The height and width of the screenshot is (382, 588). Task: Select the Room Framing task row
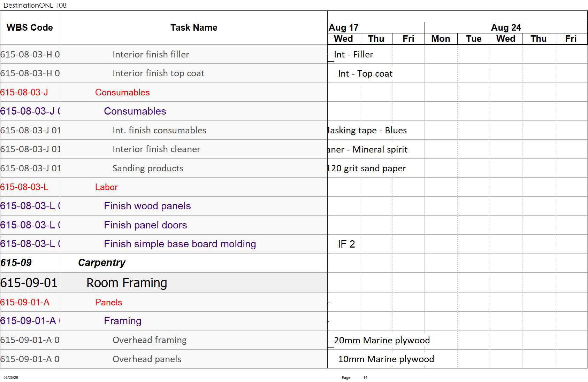click(164, 282)
